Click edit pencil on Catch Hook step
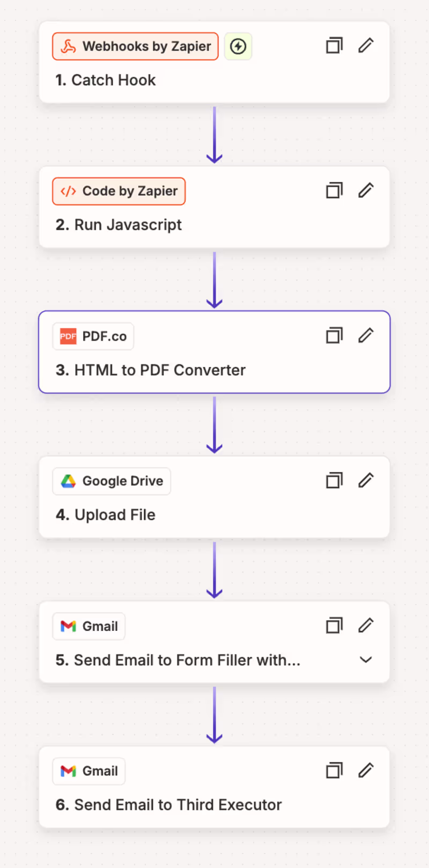 [366, 46]
